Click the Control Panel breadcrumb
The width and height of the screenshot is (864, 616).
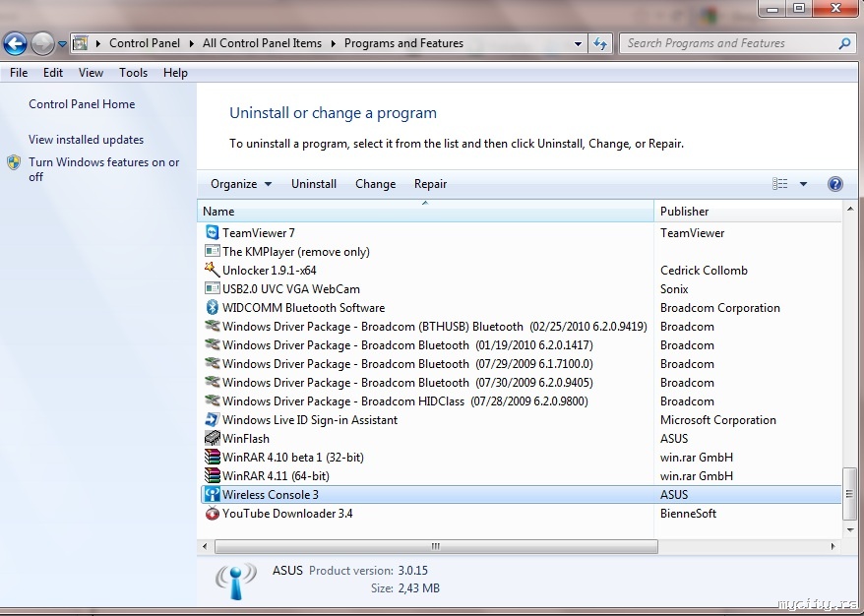coord(145,43)
